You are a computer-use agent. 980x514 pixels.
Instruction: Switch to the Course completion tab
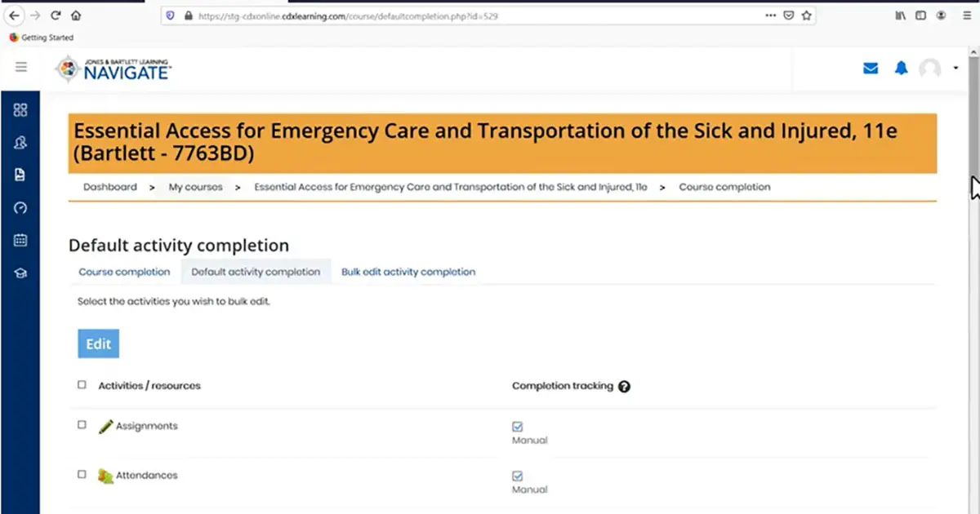point(124,272)
